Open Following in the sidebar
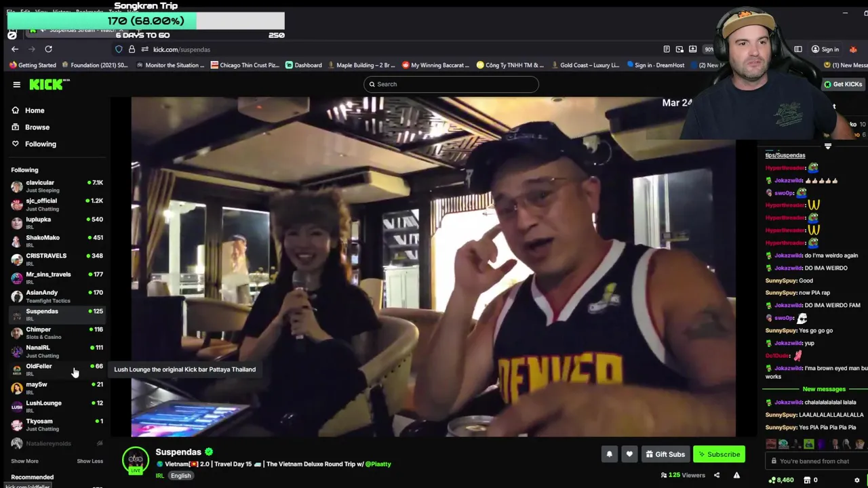Viewport: 868px width, 488px height. click(x=33, y=144)
